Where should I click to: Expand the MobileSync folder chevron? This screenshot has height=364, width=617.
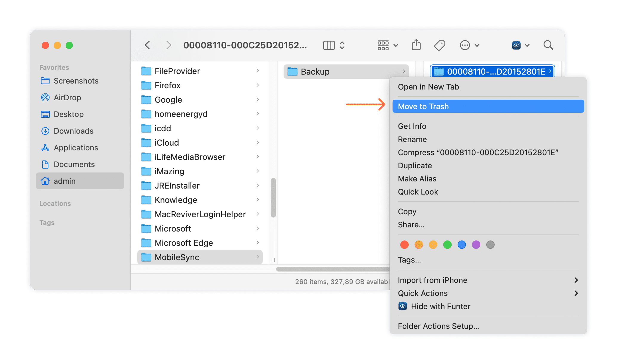(x=258, y=257)
